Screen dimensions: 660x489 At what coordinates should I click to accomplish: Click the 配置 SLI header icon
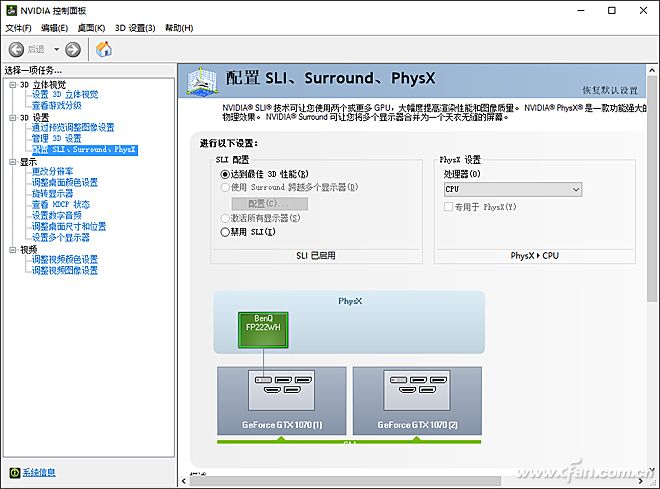[202, 80]
